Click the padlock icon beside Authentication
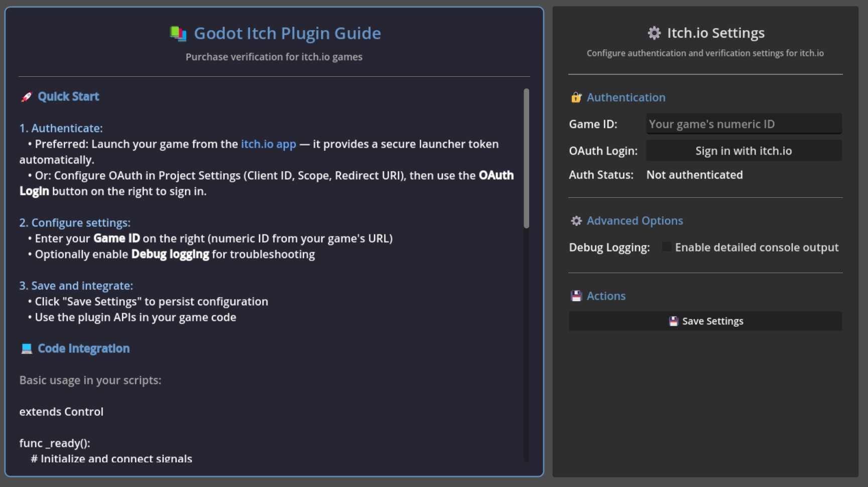This screenshot has width=868, height=487. 576,97
